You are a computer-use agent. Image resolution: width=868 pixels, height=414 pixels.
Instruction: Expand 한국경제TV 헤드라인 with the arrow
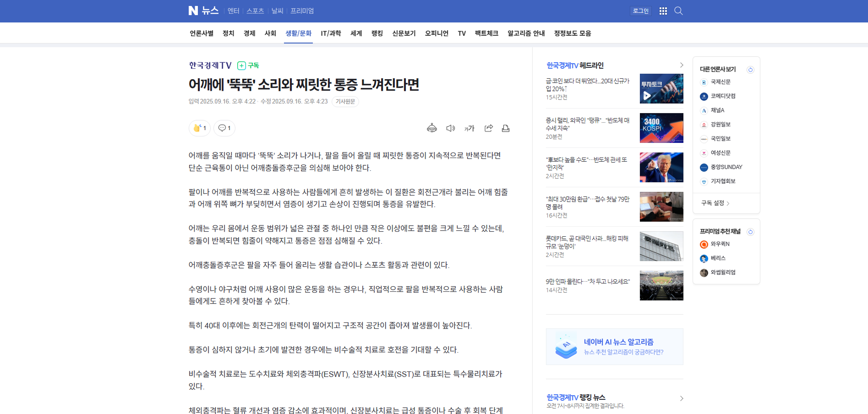point(681,65)
